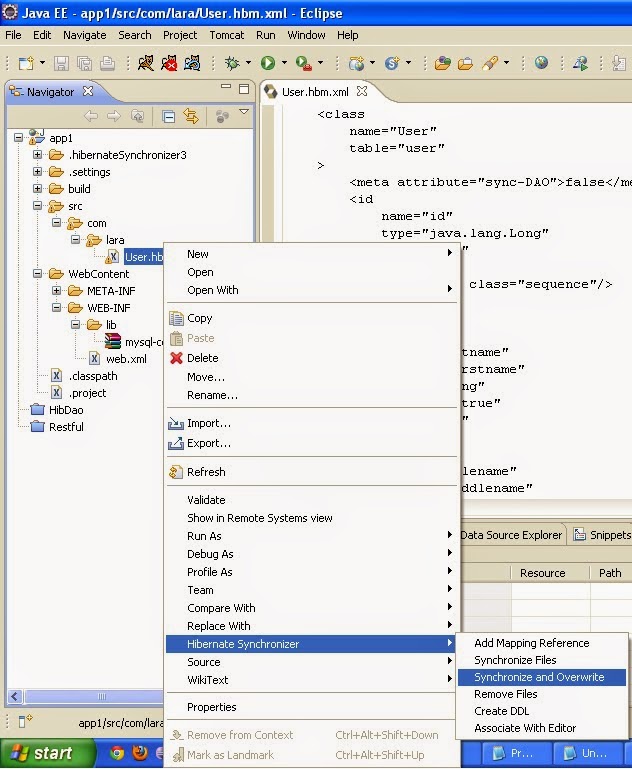The height and width of the screenshot is (769, 632).
Task: Launch Chrome from the taskbar
Action: 117,753
